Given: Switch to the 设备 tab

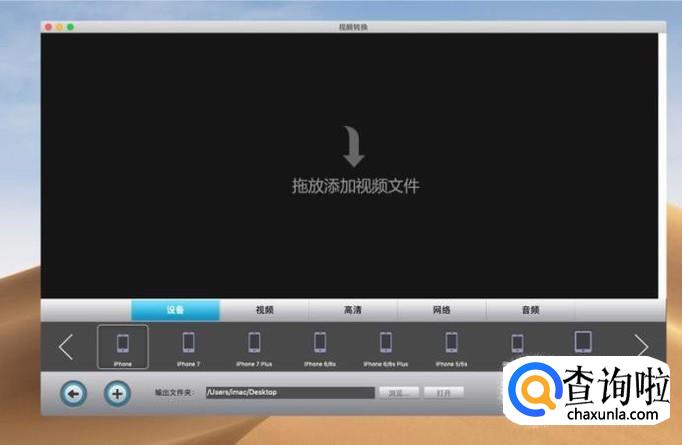Looking at the screenshot, I should [x=175, y=310].
